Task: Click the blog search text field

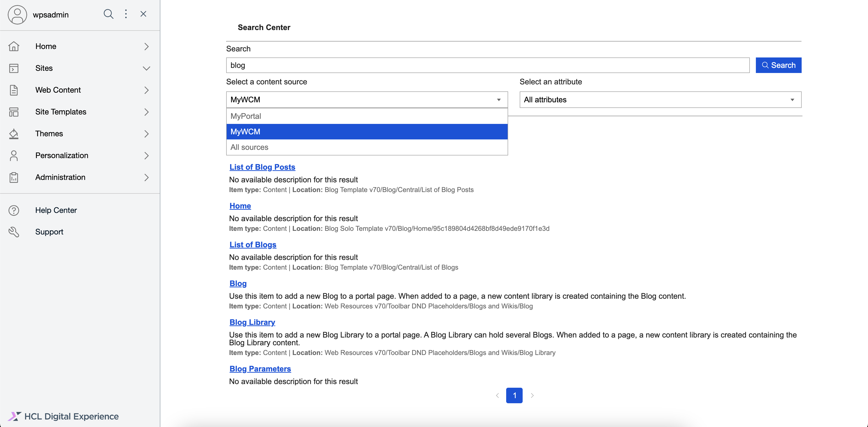Action: coord(487,65)
